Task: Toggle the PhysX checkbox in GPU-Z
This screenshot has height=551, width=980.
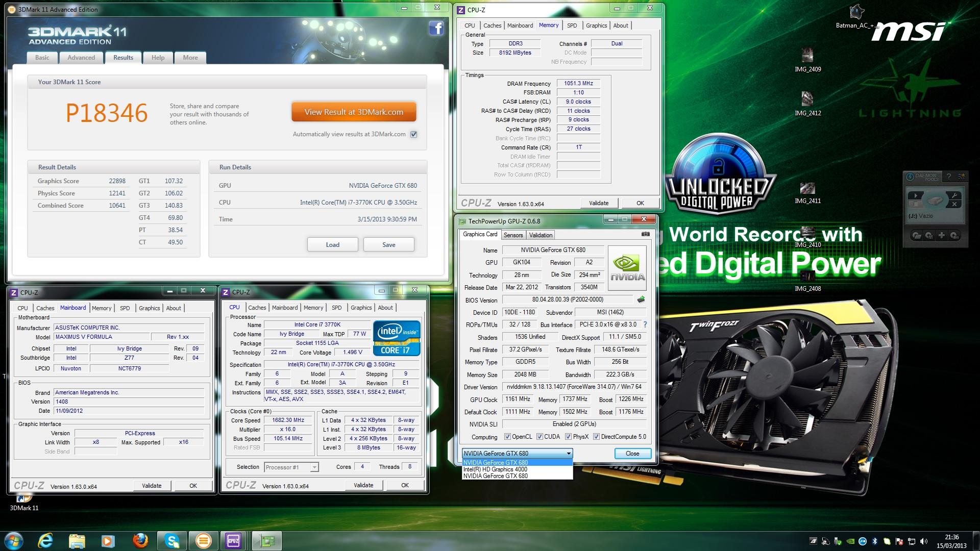Action: [568, 437]
